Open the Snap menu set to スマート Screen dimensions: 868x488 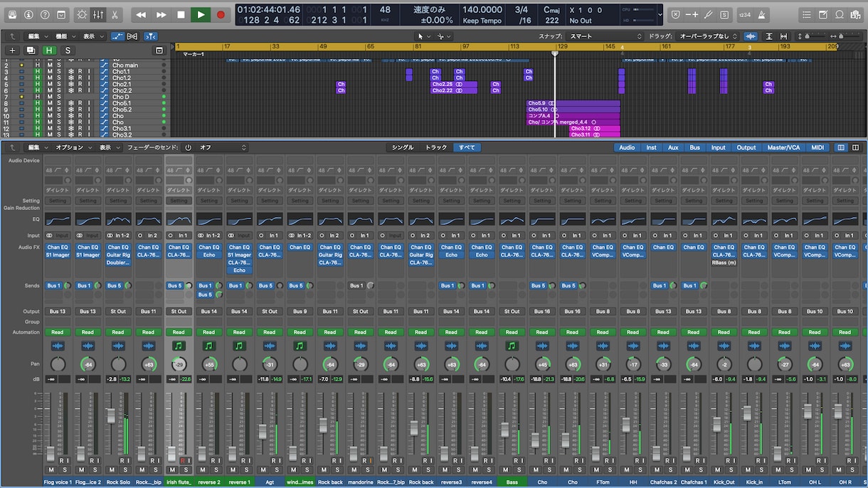605,36
